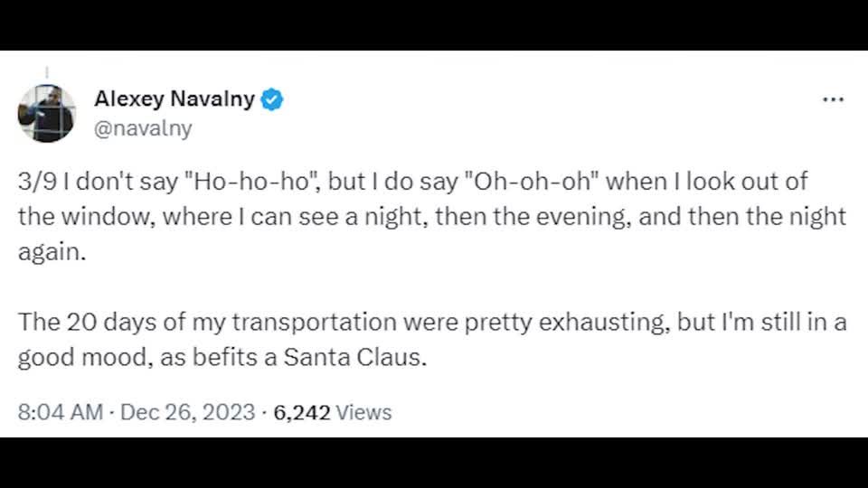Click the Views label
This screenshot has height=488, width=868.
[x=363, y=413]
